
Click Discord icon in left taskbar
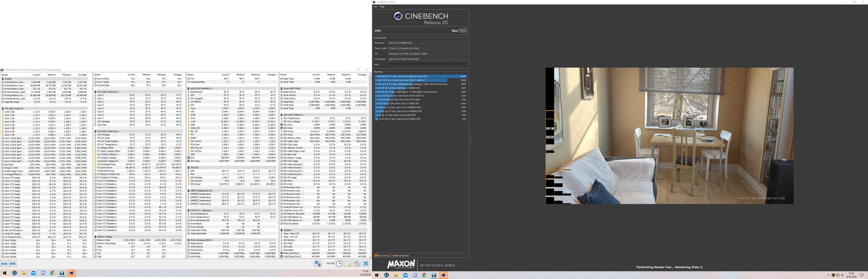[43, 273]
